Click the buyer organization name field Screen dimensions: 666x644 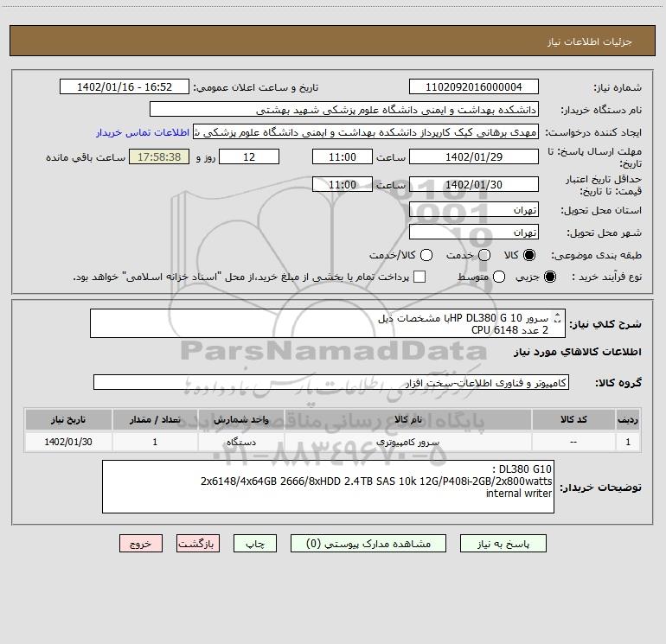coord(344,109)
